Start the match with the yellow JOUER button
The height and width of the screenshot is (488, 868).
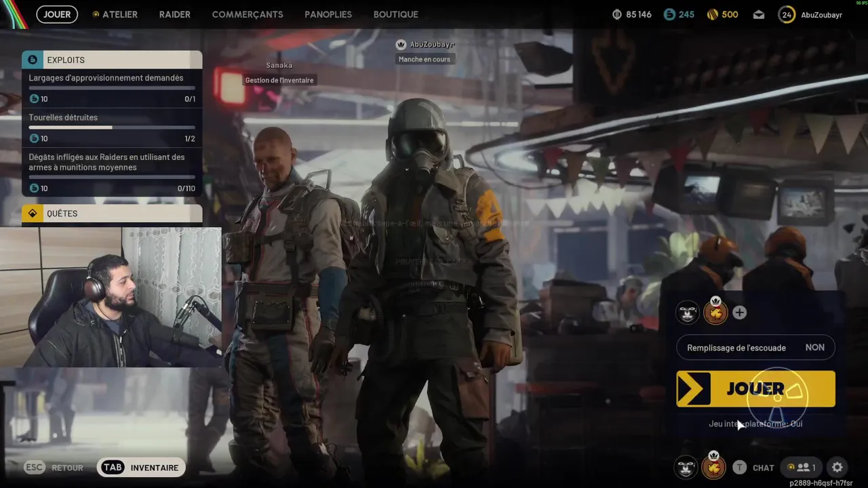coord(755,389)
